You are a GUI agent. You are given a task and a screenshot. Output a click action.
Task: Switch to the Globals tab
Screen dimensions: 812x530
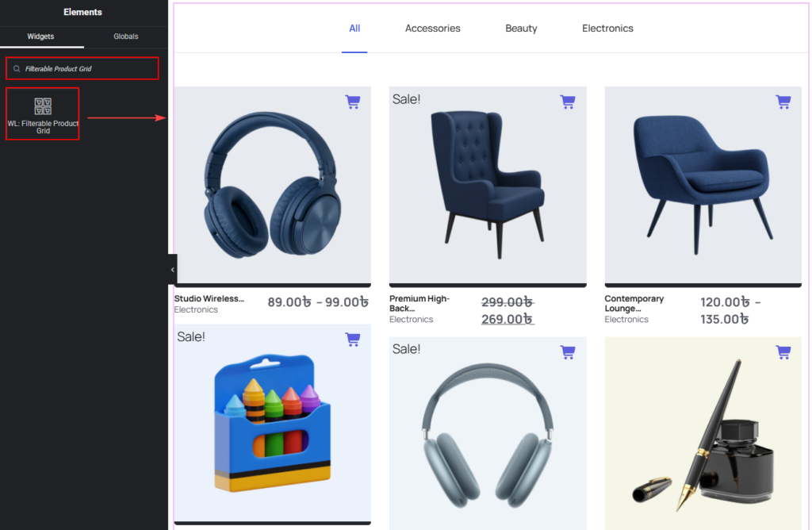tap(126, 36)
